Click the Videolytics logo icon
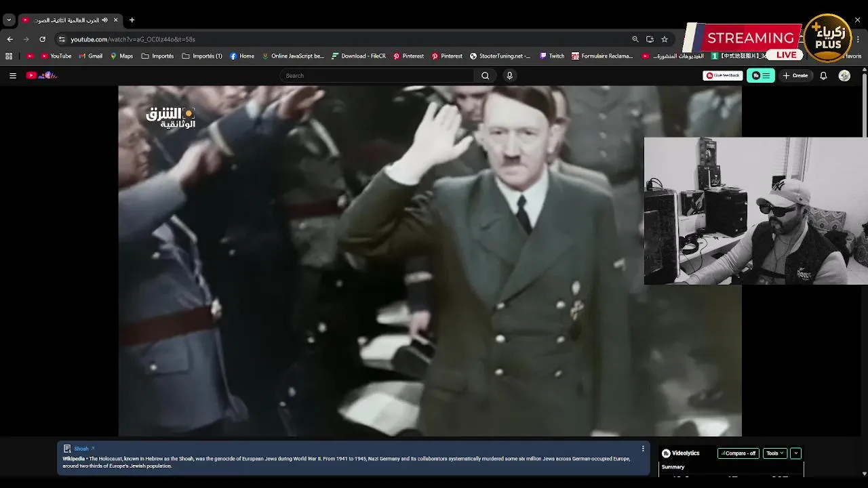 666,453
